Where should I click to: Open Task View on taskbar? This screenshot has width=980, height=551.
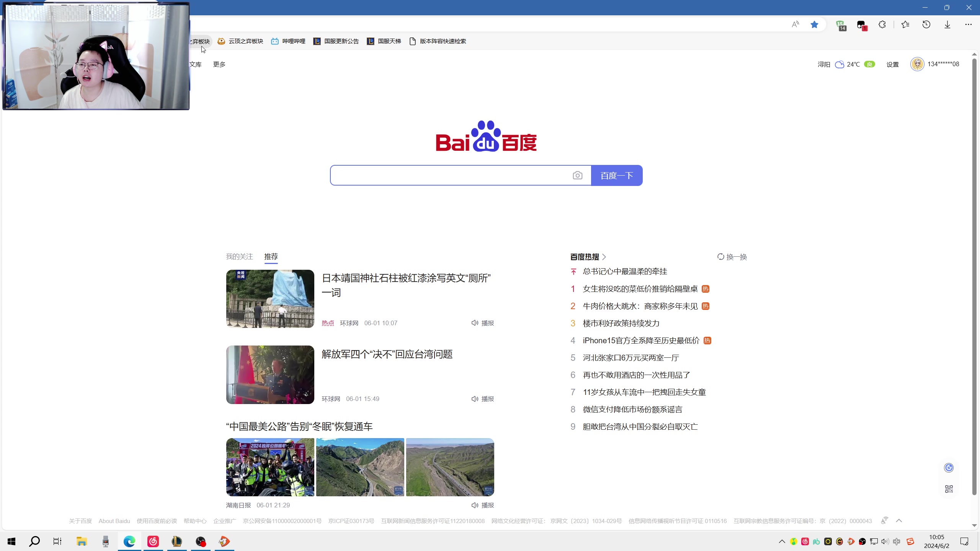(57, 541)
